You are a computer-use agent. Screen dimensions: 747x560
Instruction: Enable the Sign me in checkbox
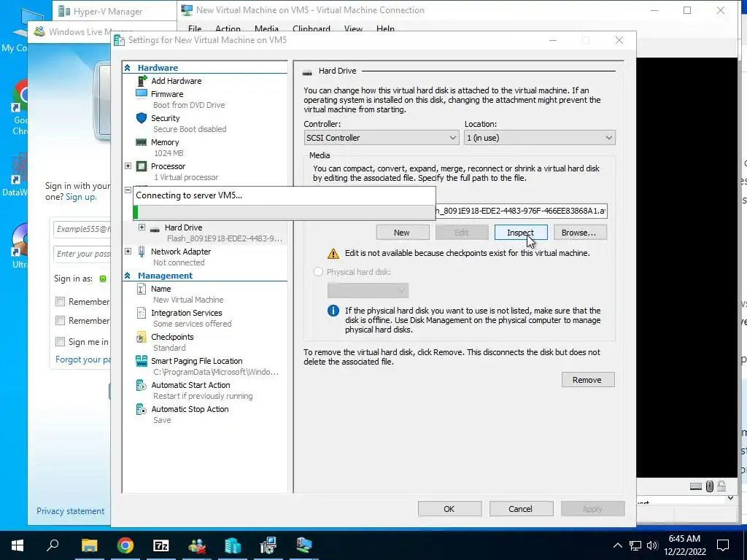tap(60, 341)
